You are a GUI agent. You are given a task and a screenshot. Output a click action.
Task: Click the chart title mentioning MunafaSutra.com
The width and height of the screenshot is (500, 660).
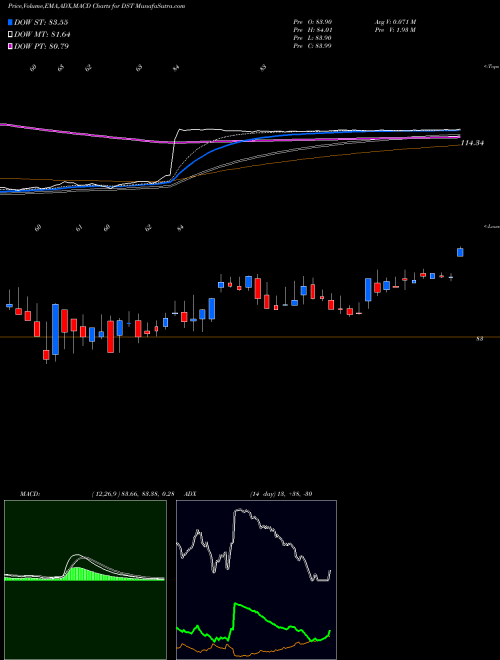pyautogui.click(x=97, y=7)
